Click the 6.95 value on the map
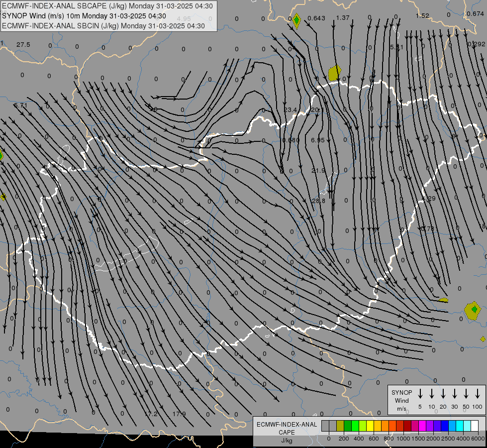The image size is (487, 448). point(318,140)
